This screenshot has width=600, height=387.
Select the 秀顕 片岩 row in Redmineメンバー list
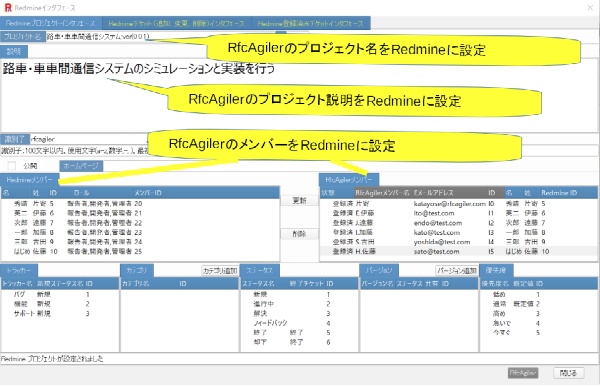140,204
